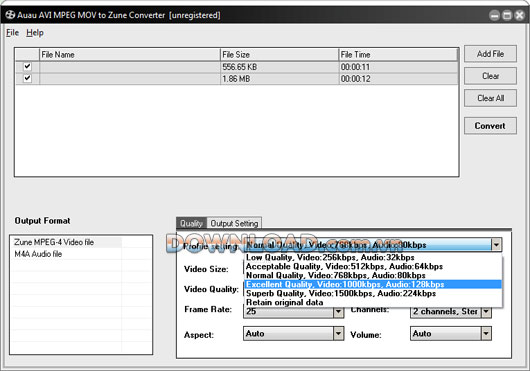530x371 pixels.
Task: Close the converter window
Action: click(520, 15)
